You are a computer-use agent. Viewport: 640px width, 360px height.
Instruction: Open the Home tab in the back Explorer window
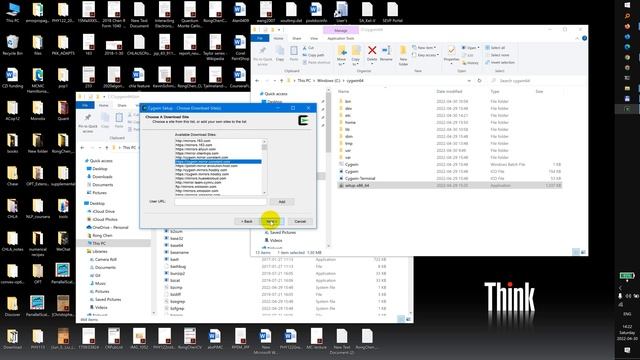[104, 105]
